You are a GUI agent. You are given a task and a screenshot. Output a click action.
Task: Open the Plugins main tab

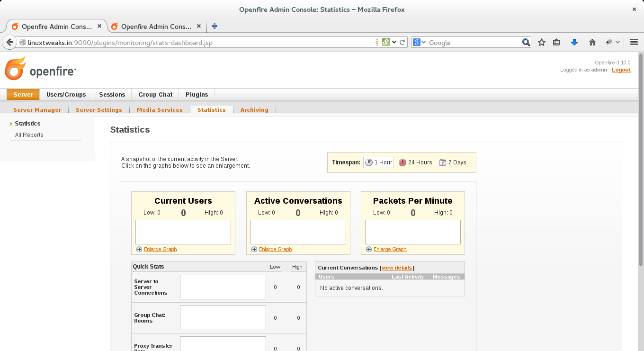pyautogui.click(x=197, y=94)
